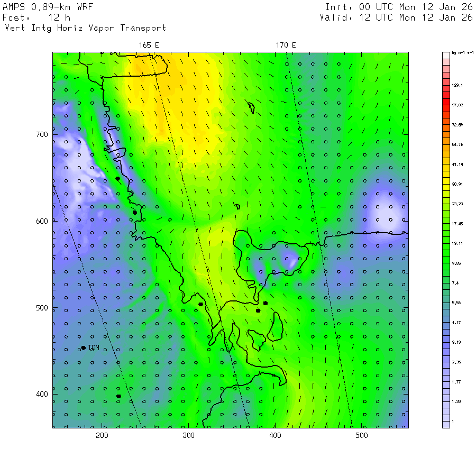This screenshot has height=476, width=476.
Task: Select the "4.17" colorbar value
Action: click(456, 323)
